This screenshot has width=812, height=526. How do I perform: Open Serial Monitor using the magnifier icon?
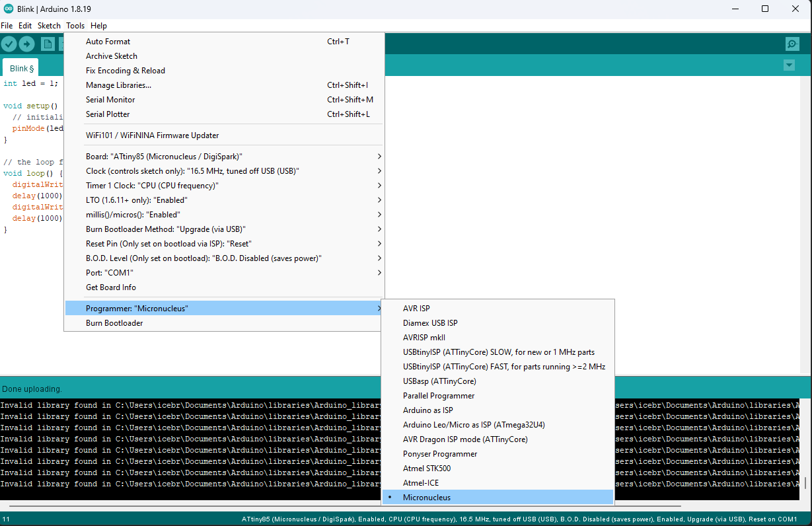[x=792, y=44]
